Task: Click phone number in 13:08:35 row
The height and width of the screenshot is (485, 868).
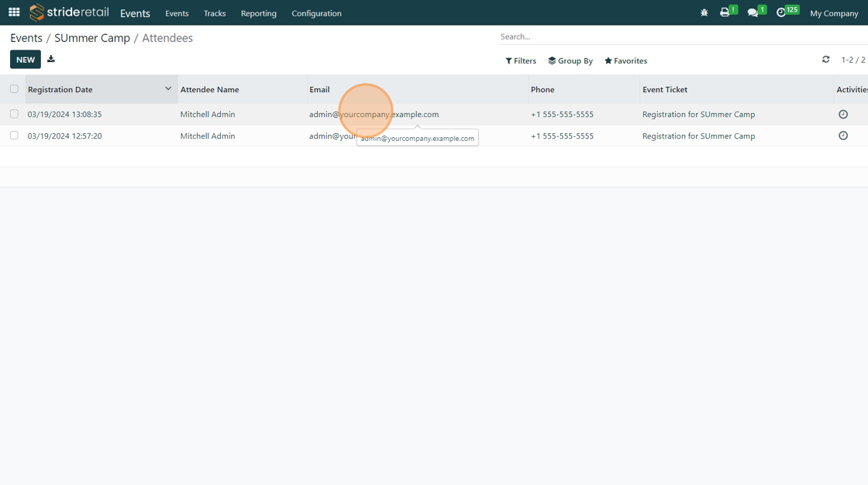Action: click(562, 114)
